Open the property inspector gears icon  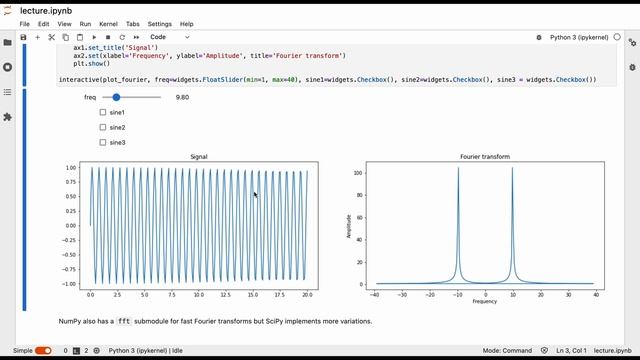(x=632, y=42)
